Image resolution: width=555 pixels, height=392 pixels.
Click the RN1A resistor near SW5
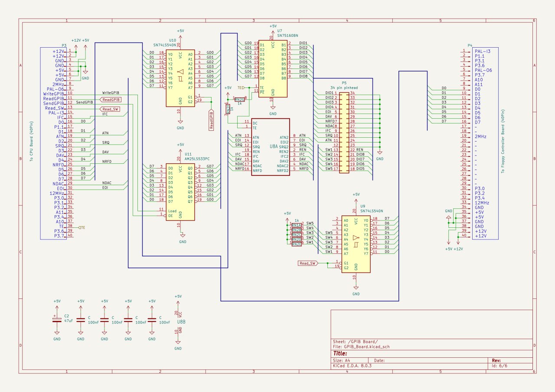297,225
